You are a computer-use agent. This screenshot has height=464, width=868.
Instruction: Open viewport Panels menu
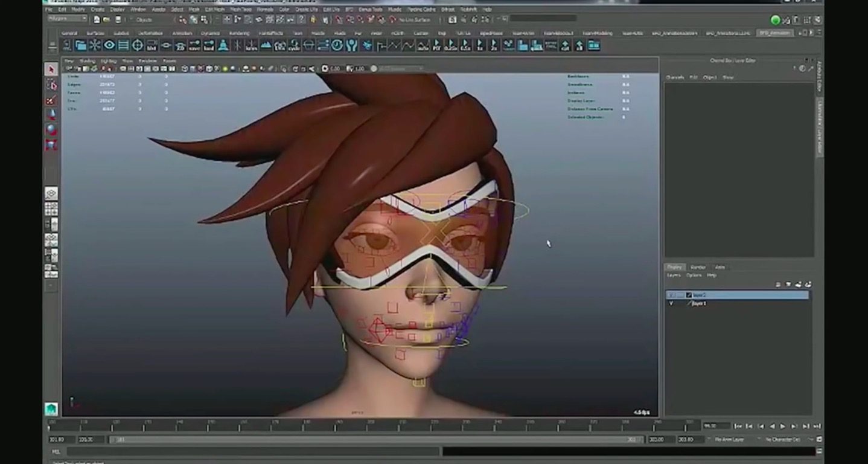(170, 61)
